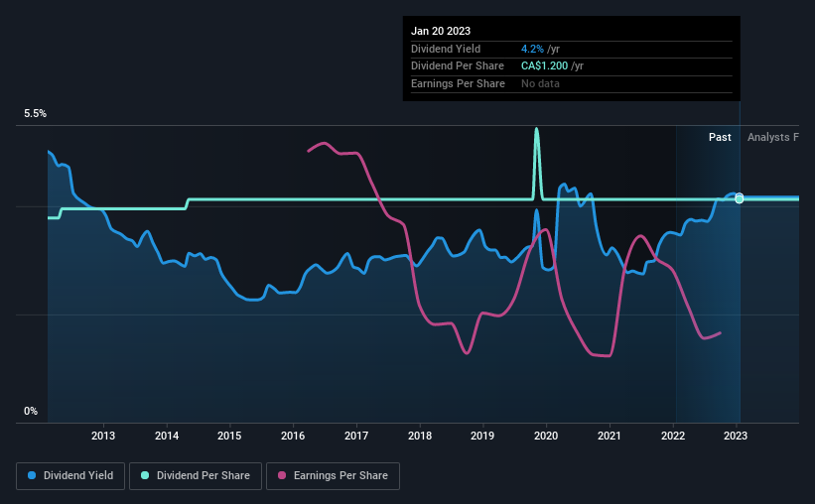This screenshot has height=504, width=815.
Task: Toggle the Earnings Per Share legend button
Action: 333,476
